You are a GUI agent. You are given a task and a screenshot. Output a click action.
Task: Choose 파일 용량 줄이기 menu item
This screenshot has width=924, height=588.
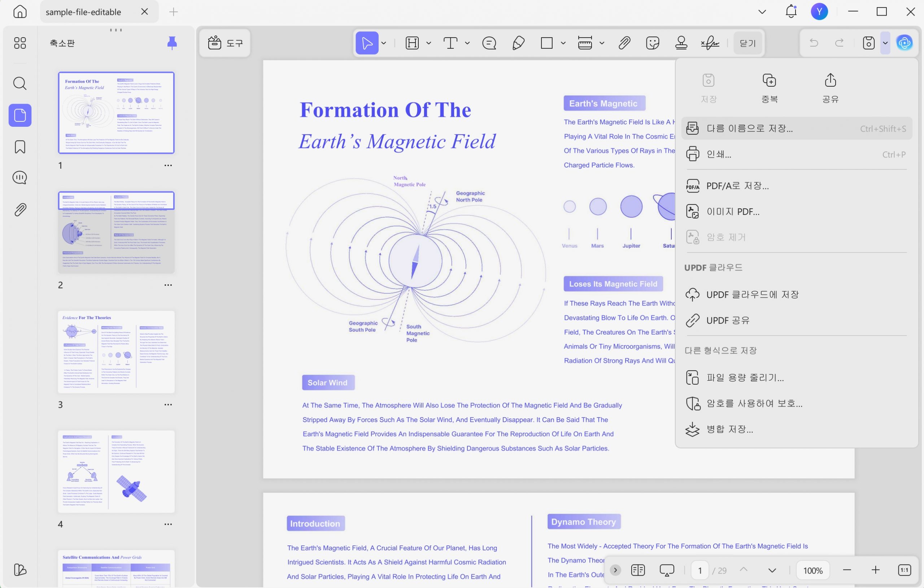pyautogui.click(x=797, y=377)
